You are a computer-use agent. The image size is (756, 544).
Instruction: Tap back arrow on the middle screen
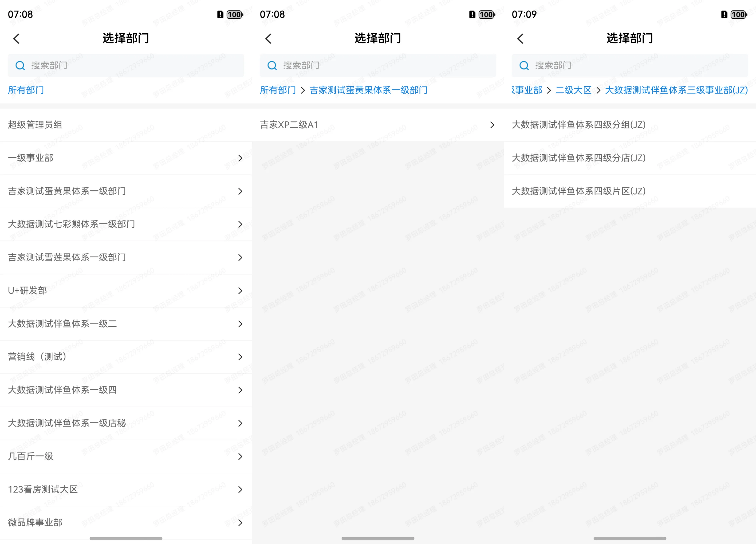[268, 39]
